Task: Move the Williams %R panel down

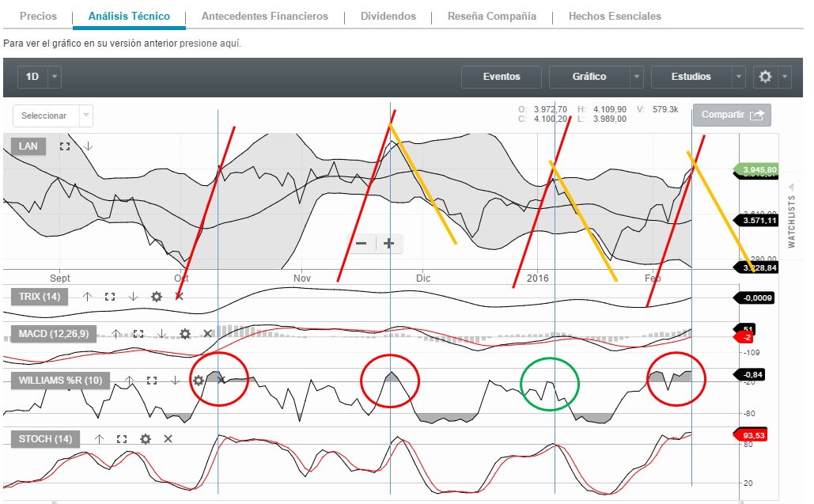Action: click(x=175, y=381)
